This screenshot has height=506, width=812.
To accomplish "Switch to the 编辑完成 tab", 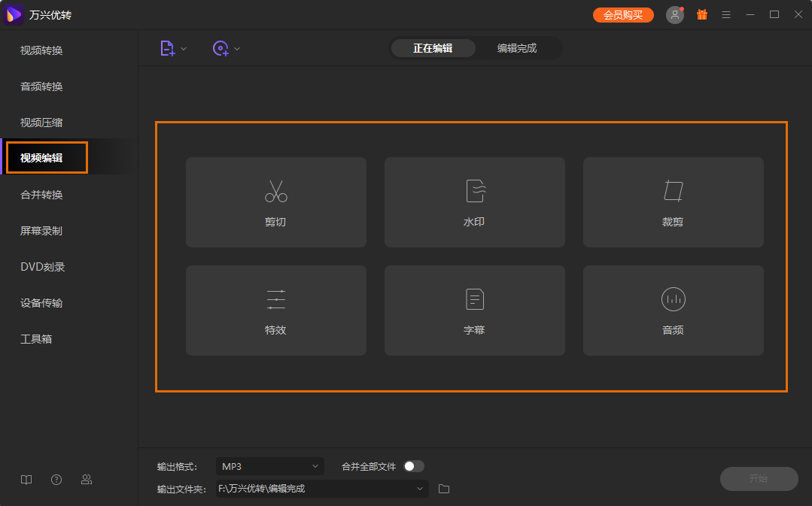I will [518, 47].
